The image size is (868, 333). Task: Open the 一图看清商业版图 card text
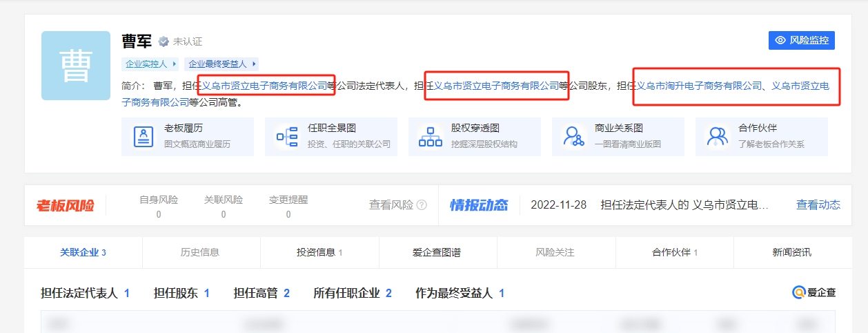coord(628,144)
